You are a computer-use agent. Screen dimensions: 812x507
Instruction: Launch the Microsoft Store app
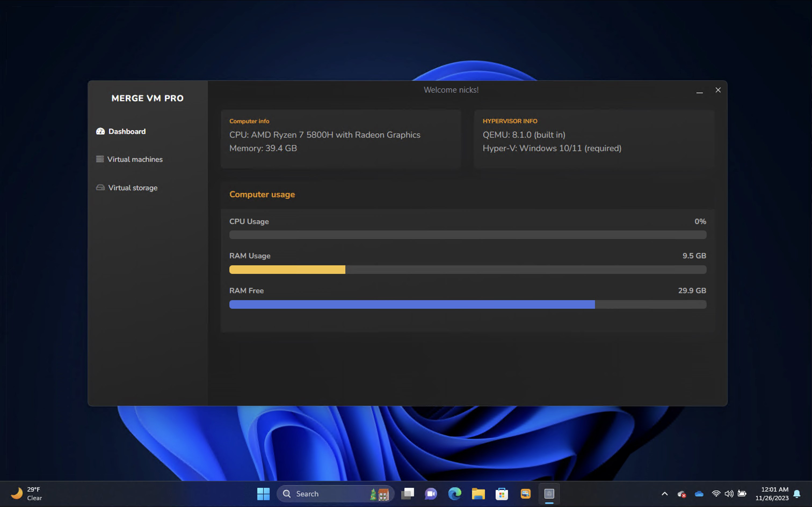click(x=502, y=494)
